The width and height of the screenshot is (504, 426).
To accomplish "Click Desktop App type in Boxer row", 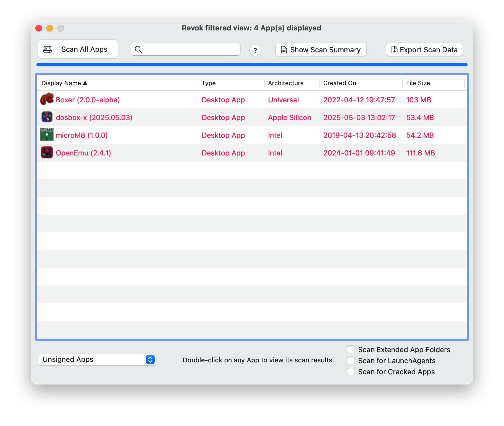I will pos(223,100).
